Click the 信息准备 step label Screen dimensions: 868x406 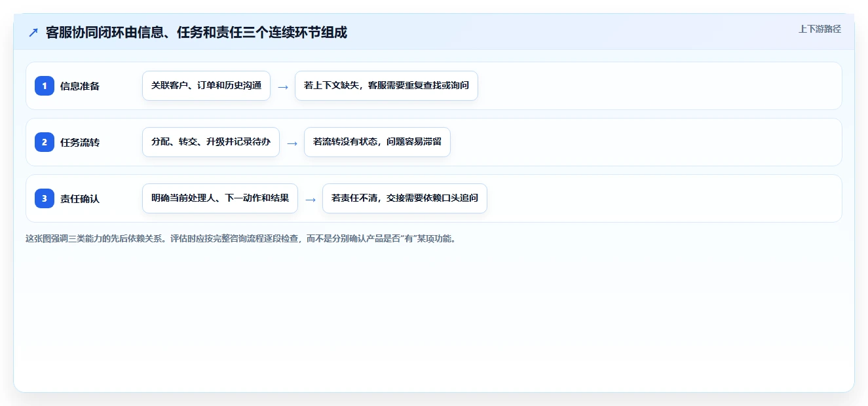click(80, 86)
